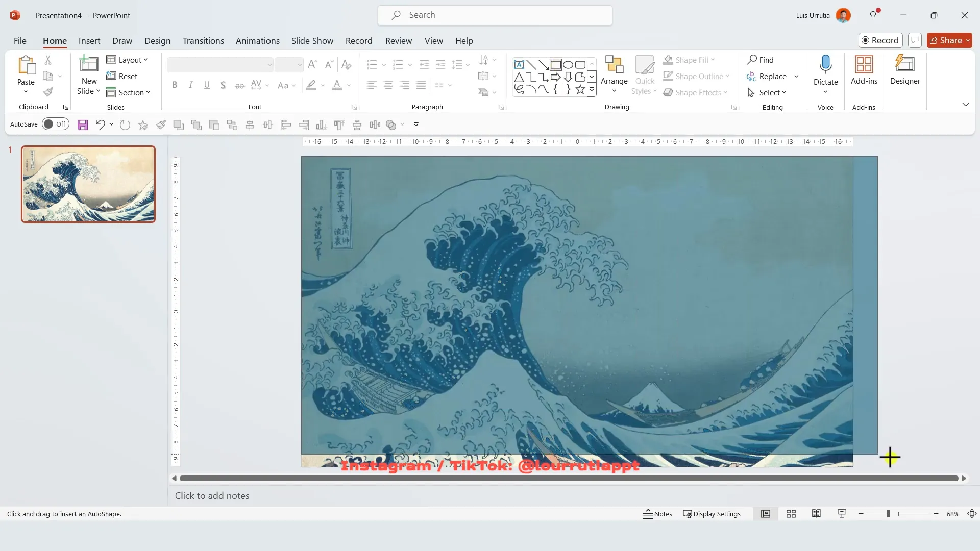
Task: Click the Reset slide button
Action: (121, 76)
